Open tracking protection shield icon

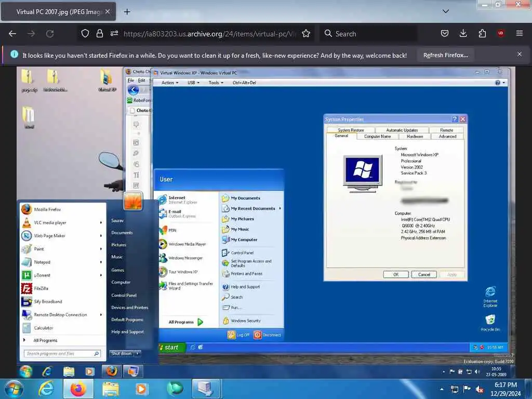click(85, 33)
